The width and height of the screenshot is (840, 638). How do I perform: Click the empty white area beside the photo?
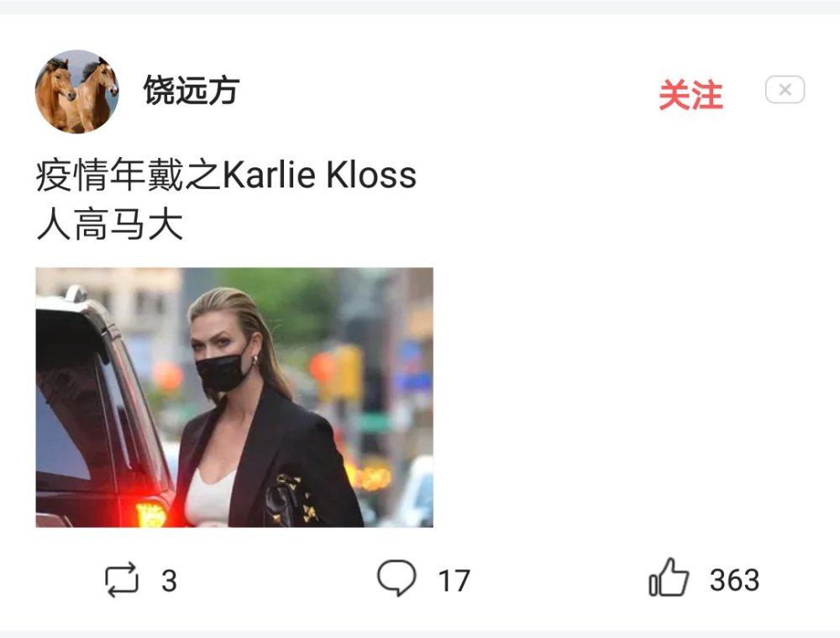pos(633,397)
